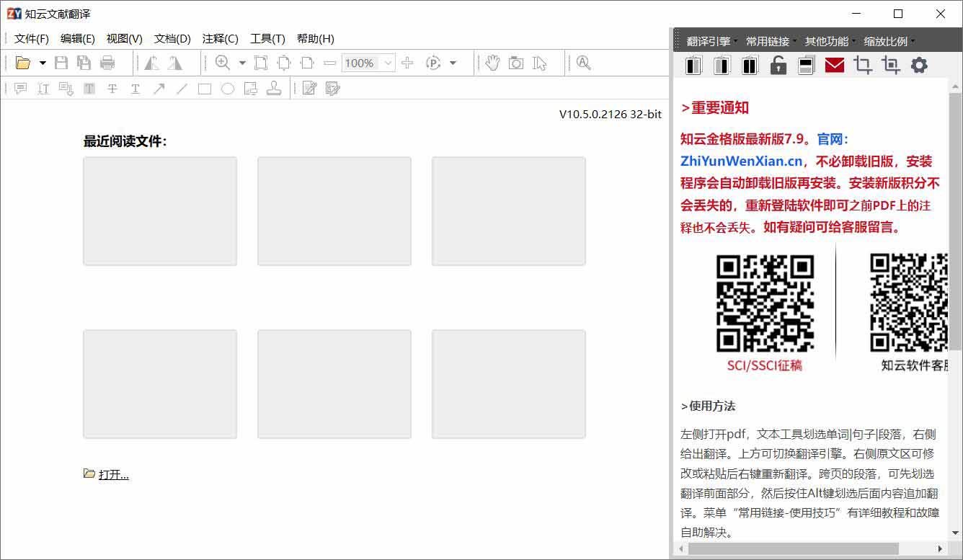Viewport: 963px width, 560px height.
Task: Click the layout icon with a black left half
Action: coord(693,66)
